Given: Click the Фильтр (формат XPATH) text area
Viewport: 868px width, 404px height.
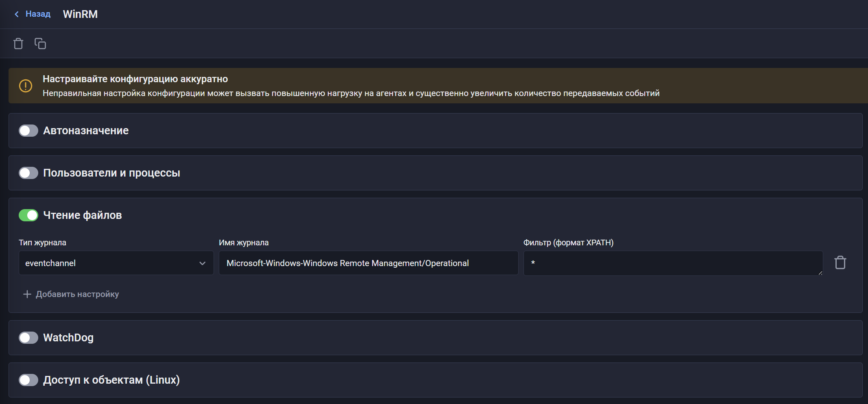Looking at the screenshot, I should [x=673, y=263].
